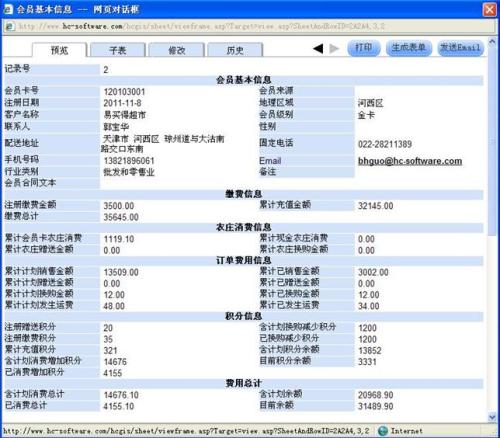Select the registration date 2011-11-8

(122, 103)
